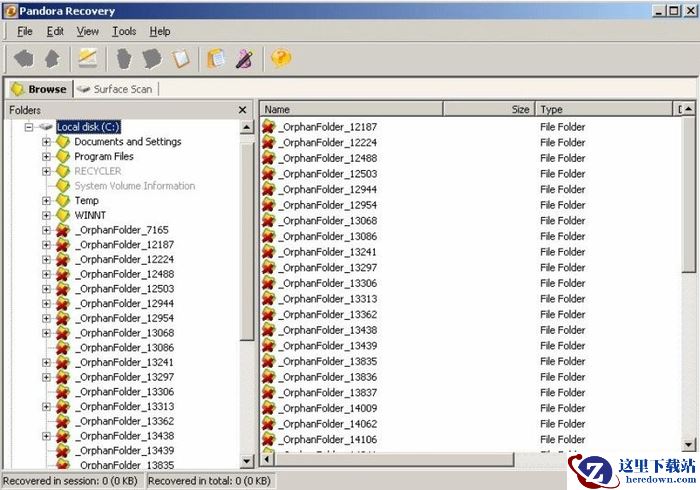Select _OrphanFolder_12944 in the folder tree
700x490 pixels.
tap(125, 304)
